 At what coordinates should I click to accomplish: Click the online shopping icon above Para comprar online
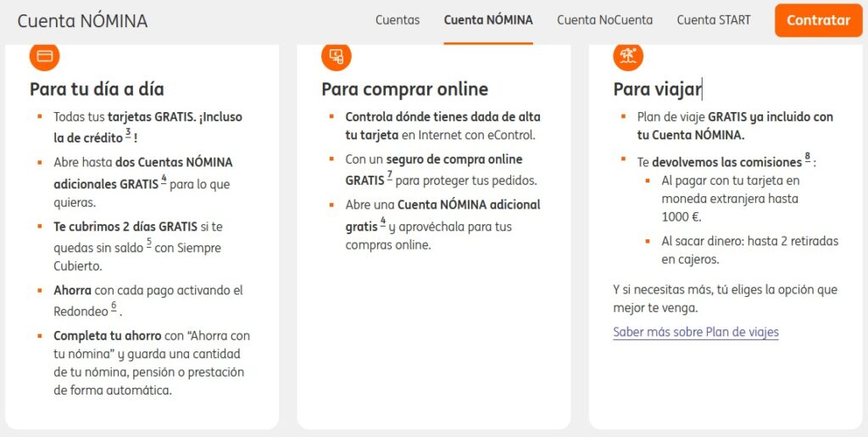click(x=336, y=56)
